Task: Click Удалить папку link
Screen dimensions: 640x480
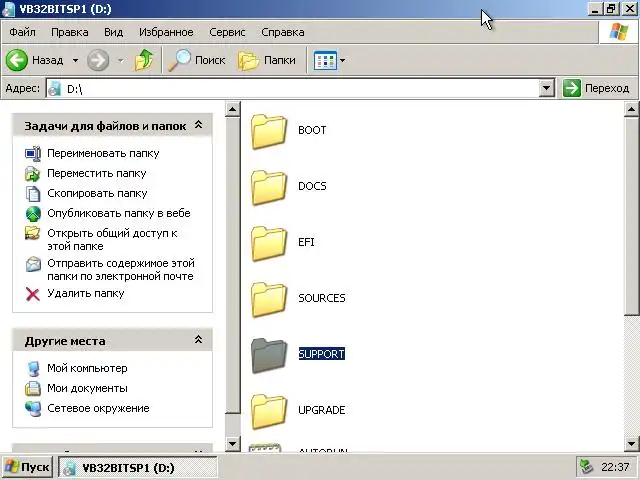Action: pyautogui.click(x=86, y=293)
